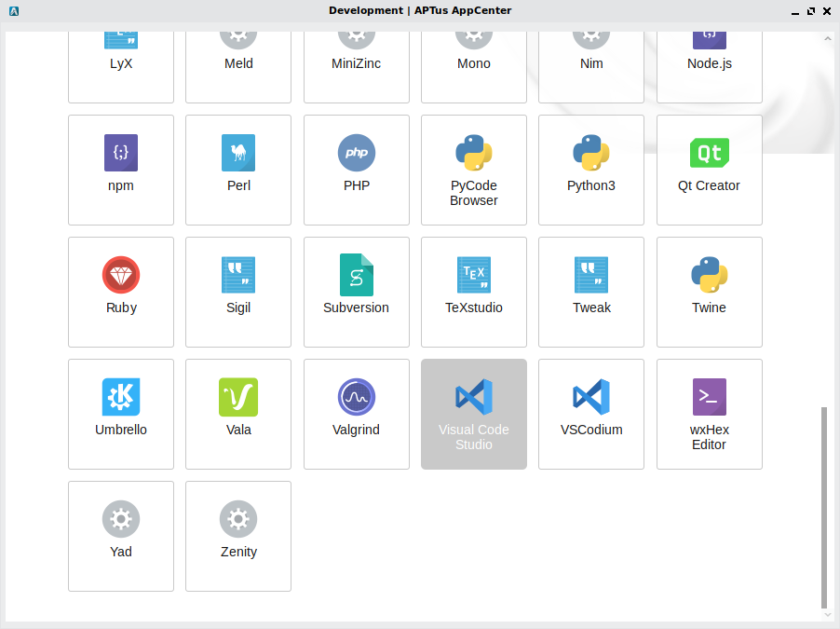Click the scrollbar down arrow
The height and width of the screenshot is (629, 840).
tap(828, 615)
